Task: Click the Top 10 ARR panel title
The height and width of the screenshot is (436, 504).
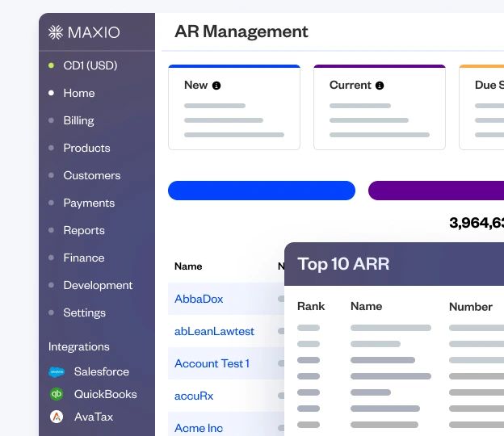Action: pos(343,264)
